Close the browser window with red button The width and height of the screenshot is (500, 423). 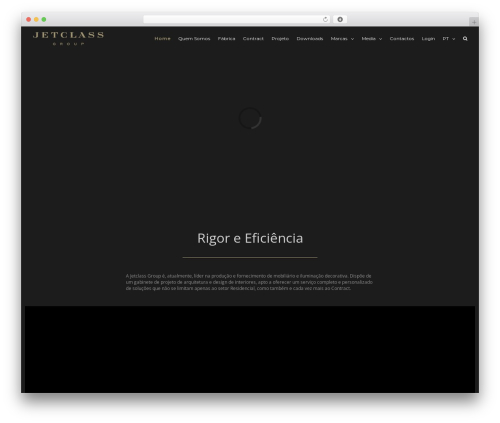pos(29,19)
